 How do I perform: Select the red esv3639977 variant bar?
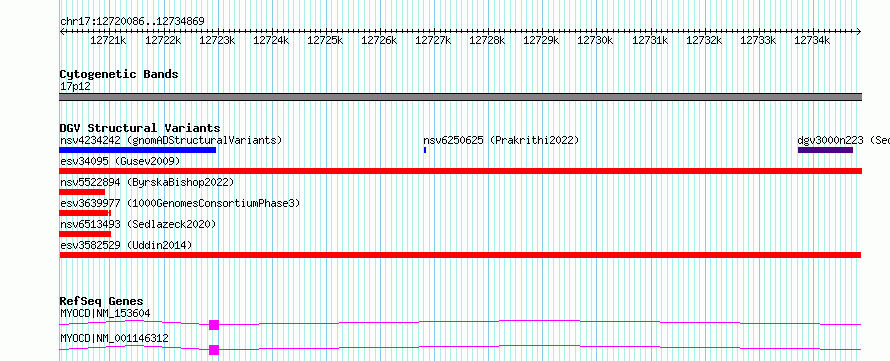tap(85, 213)
